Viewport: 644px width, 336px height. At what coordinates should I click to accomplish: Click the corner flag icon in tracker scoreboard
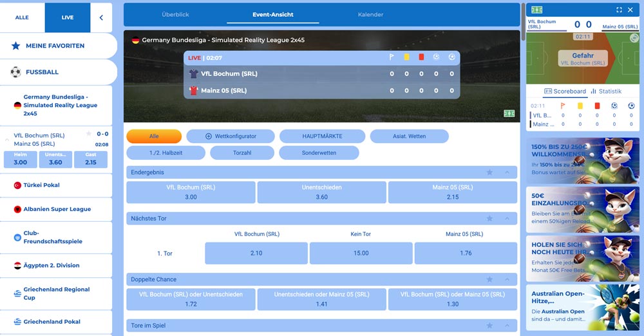coord(563,106)
